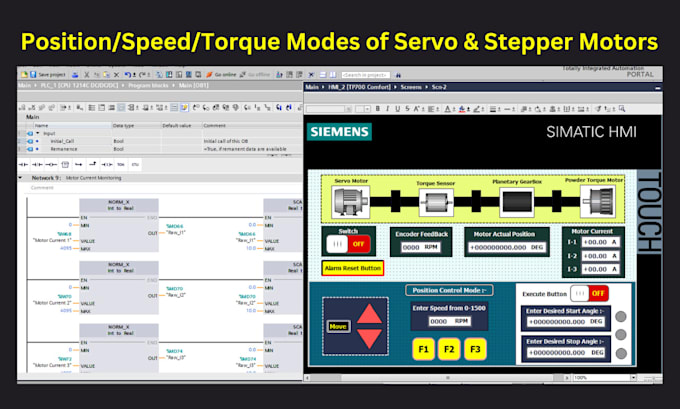
Task: Click the yellow F1 button
Action: [x=423, y=349]
